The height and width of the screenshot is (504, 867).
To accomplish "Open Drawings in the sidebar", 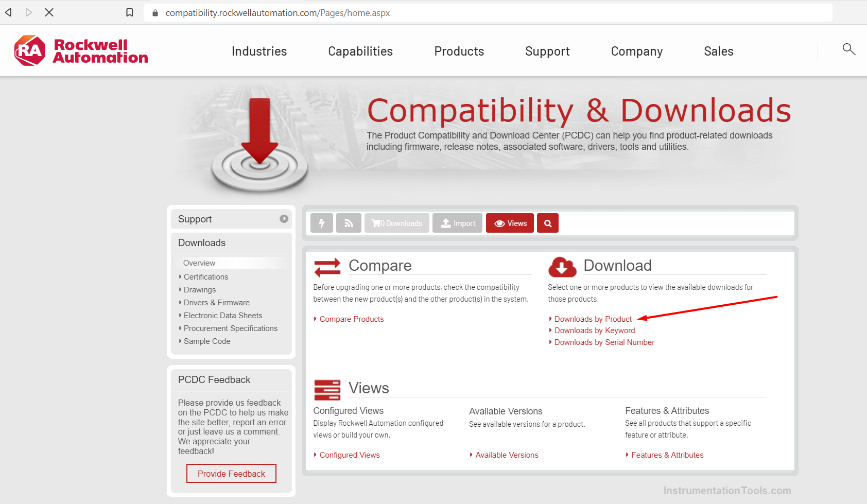I will (x=200, y=289).
